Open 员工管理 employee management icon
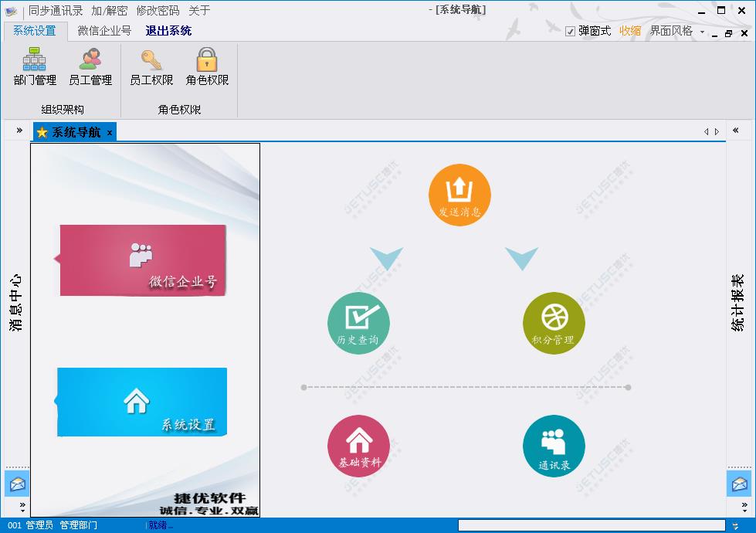 (90, 66)
